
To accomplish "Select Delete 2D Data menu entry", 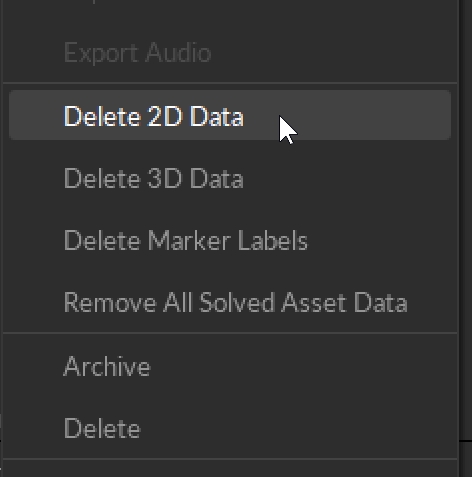I will click(x=230, y=115).
